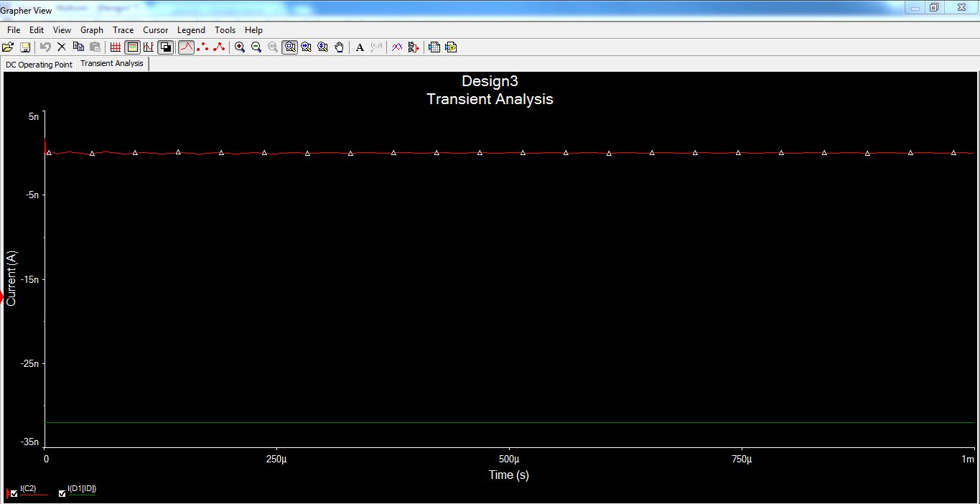Open the Help menu
The width and height of the screenshot is (980, 504).
pos(253,30)
